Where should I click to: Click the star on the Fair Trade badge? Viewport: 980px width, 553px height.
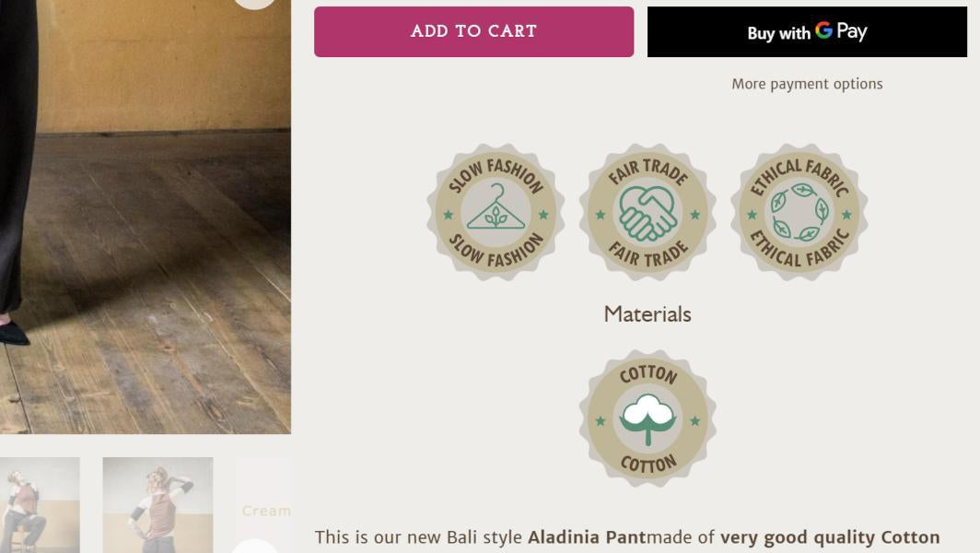(x=599, y=213)
